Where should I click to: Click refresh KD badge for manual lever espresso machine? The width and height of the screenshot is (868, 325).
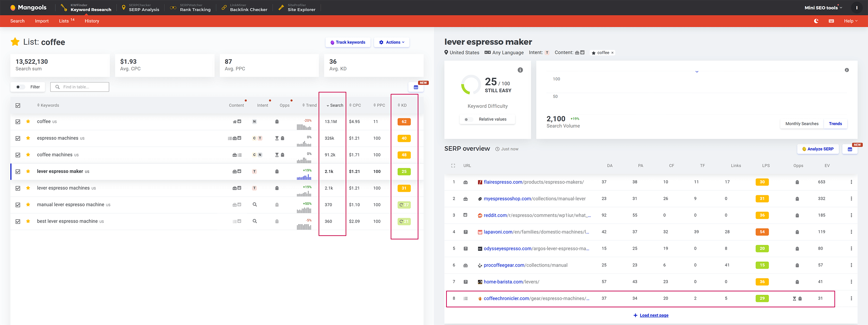[x=404, y=205]
